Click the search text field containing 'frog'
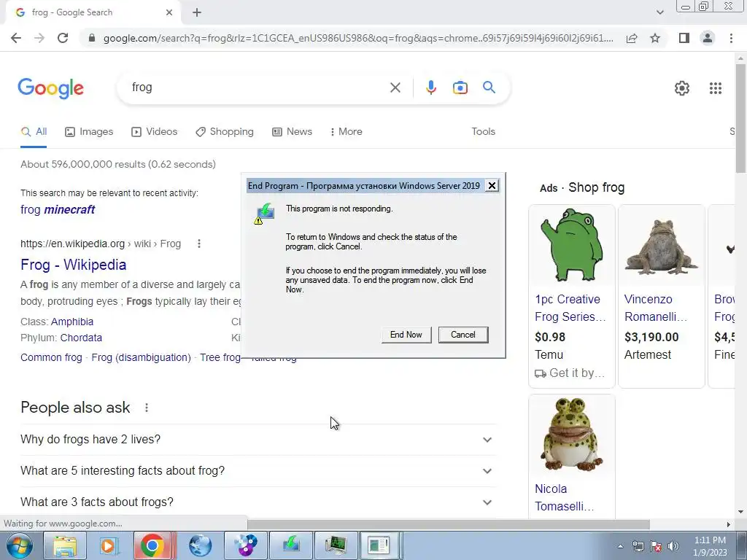This screenshot has height=560, width=747. click(258, 87)
